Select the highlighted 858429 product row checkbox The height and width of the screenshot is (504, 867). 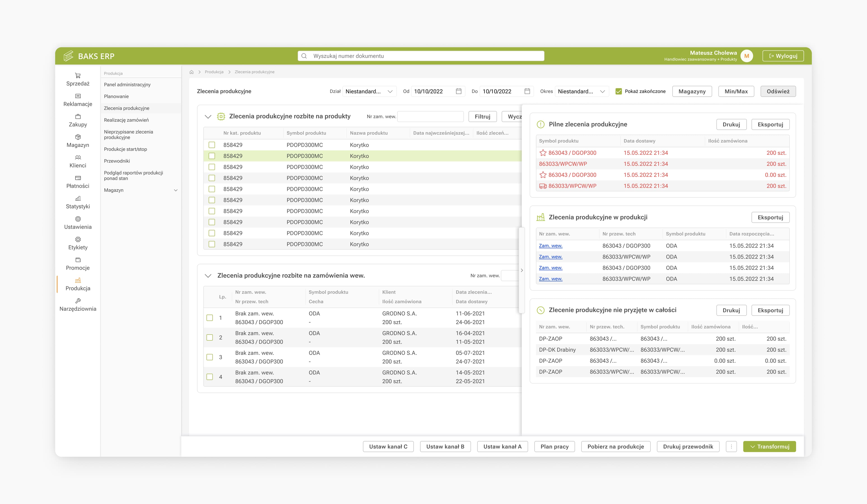212,156
